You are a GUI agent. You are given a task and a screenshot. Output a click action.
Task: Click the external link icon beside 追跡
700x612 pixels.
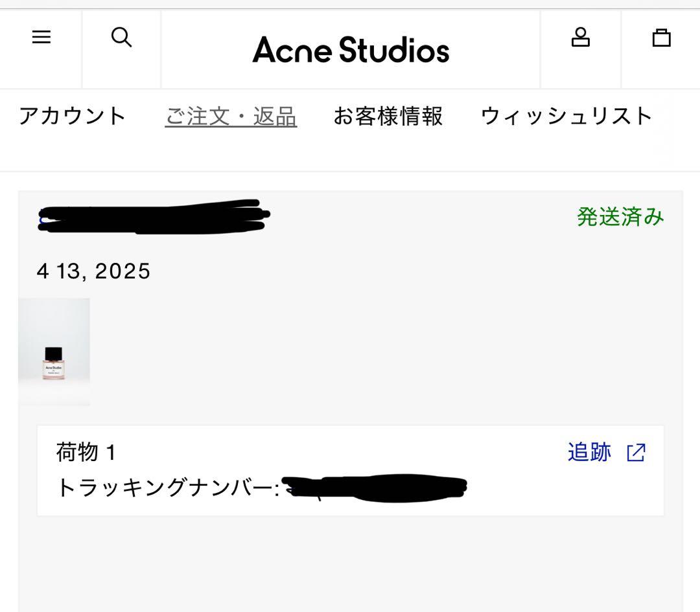(x=636, y=453)
